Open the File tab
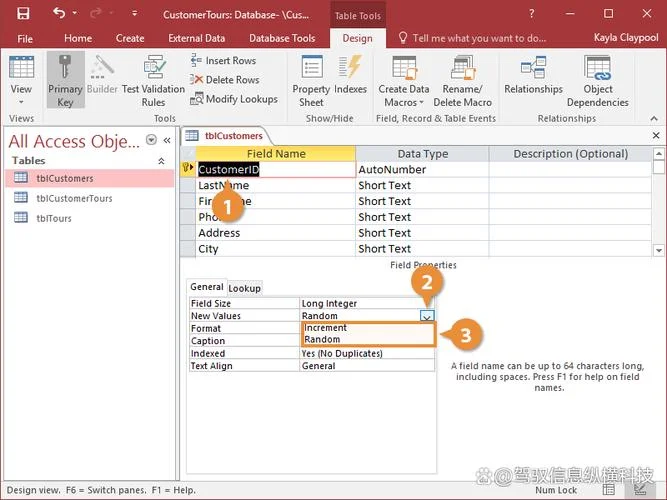The width and height of the screenshot is (667, 500). pos(25,39)
